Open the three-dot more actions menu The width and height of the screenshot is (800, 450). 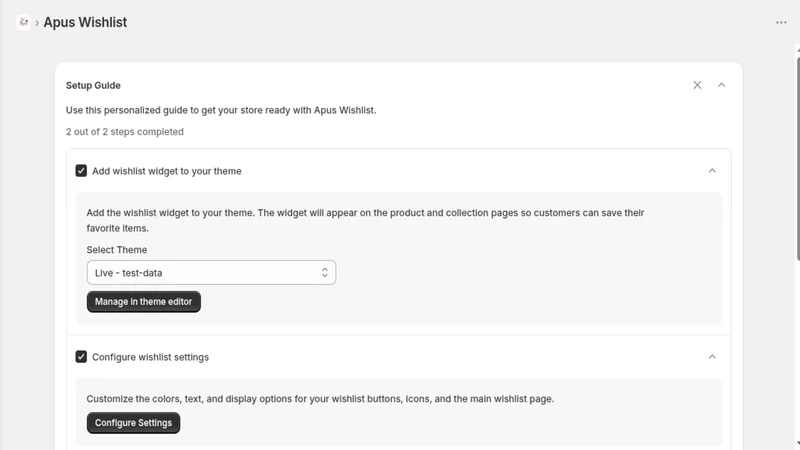[781, 22]
